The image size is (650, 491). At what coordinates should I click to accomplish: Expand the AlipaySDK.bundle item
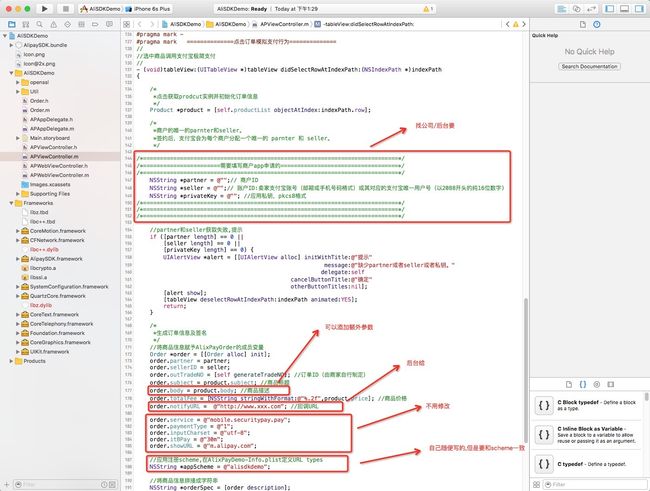point(11,45)
